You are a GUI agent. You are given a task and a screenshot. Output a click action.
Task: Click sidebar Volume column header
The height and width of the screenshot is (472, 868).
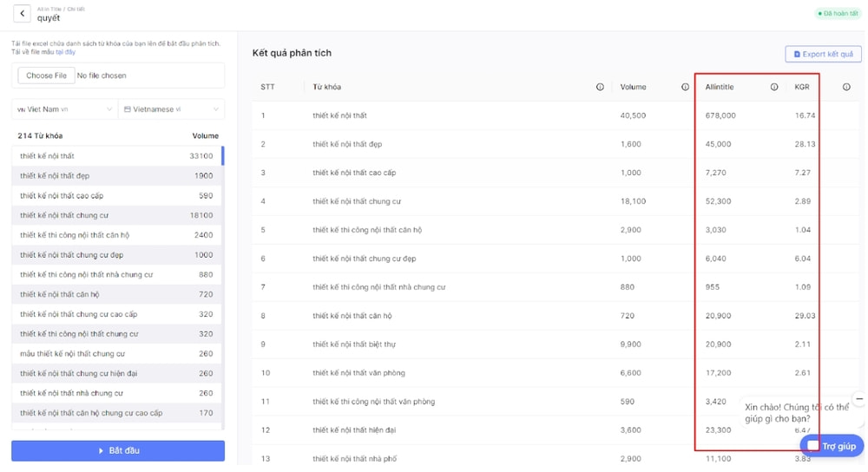(x=206, y=136)
